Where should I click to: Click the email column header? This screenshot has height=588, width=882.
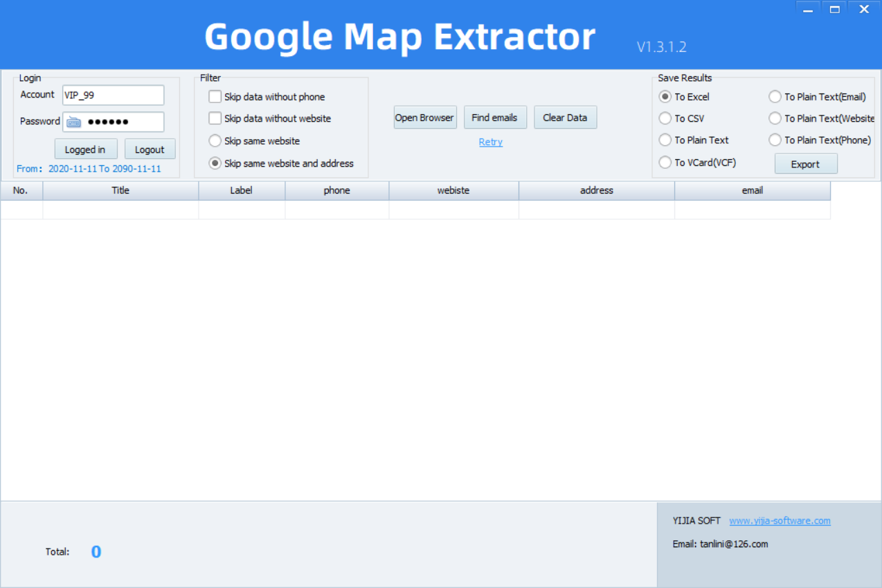click(x=752, y=190)
